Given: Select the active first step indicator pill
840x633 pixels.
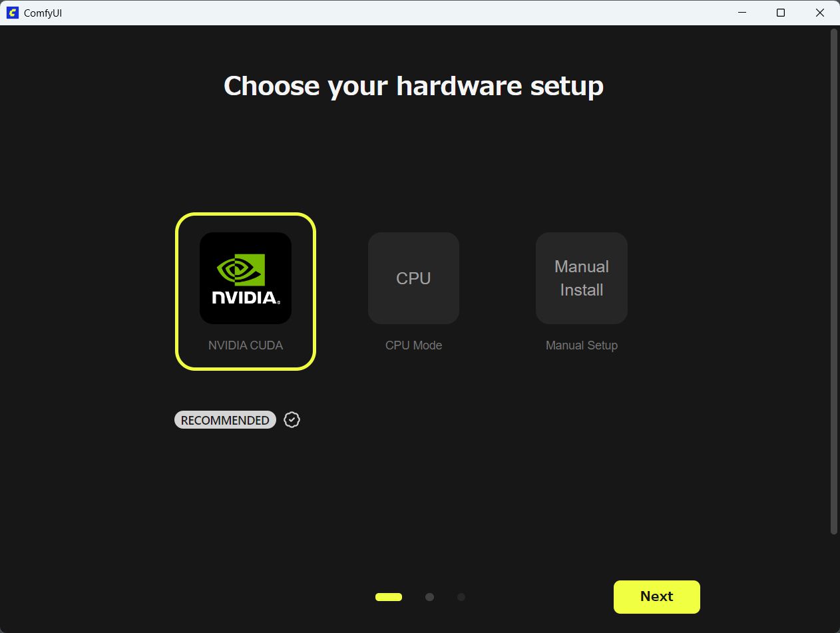Looking at the screenshot, I should 389,597.
